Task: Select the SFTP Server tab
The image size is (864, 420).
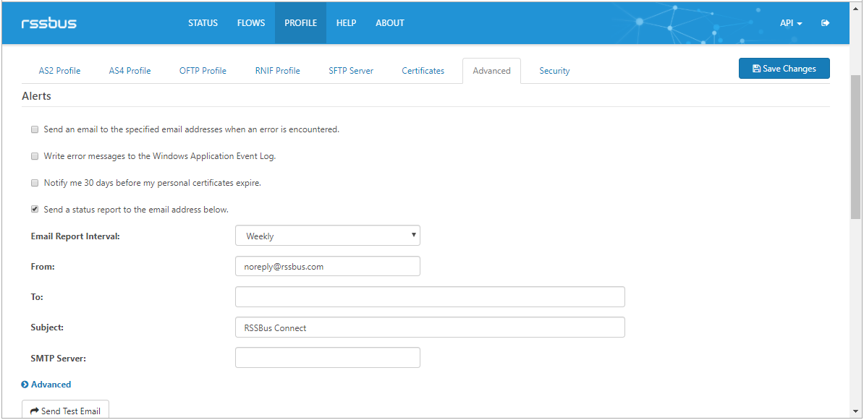Action: pyautogui.click(x=351, y=71)
